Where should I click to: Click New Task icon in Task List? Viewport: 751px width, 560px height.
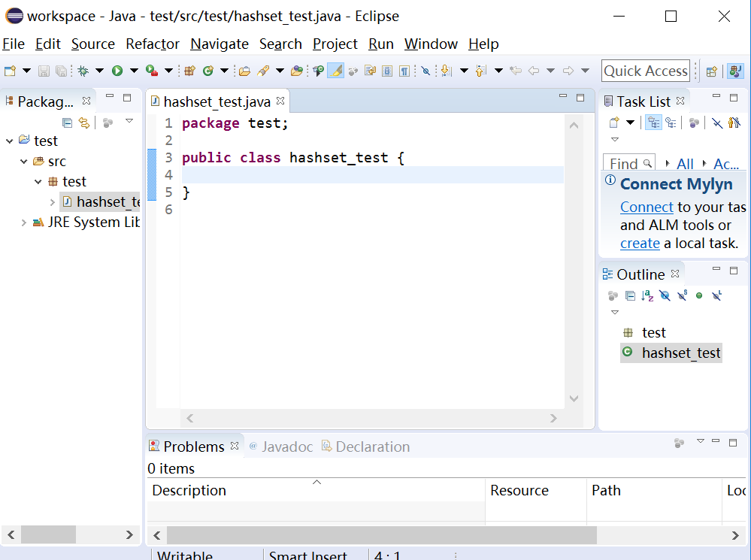point(614,123)
